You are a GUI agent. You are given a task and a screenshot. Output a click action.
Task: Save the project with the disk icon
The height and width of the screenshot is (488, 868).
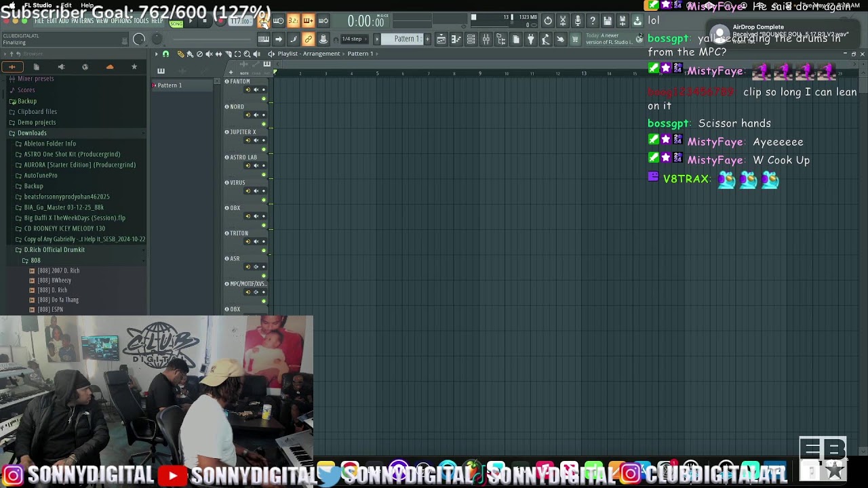click(x=608, y=20)
